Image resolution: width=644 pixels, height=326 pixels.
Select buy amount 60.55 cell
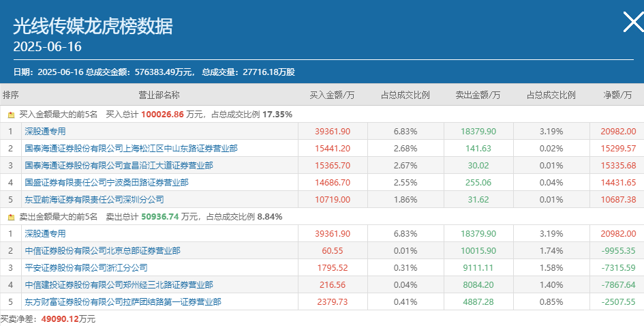click(x=333, y=251)
